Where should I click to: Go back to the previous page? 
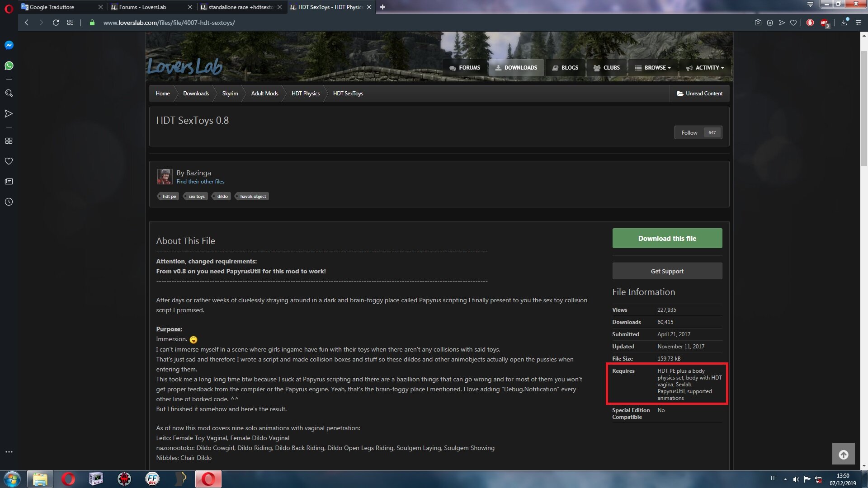click(x=27, y=23)
